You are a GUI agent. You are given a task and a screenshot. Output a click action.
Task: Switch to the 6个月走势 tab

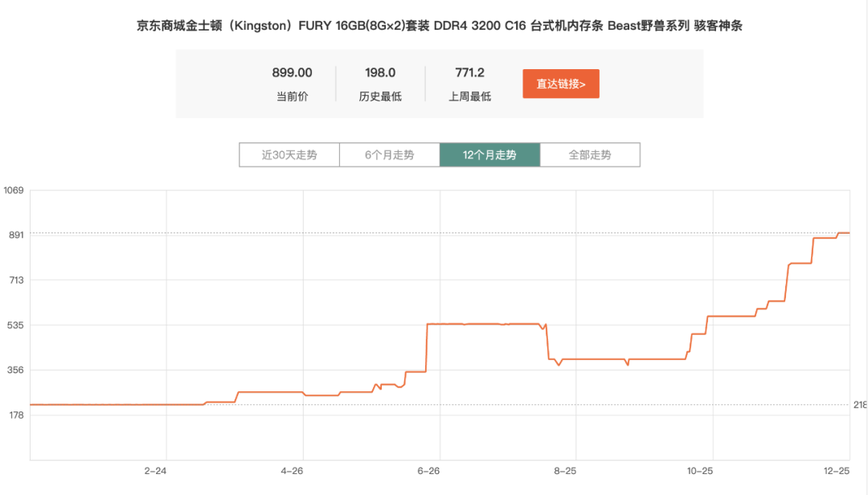point(389,154)
